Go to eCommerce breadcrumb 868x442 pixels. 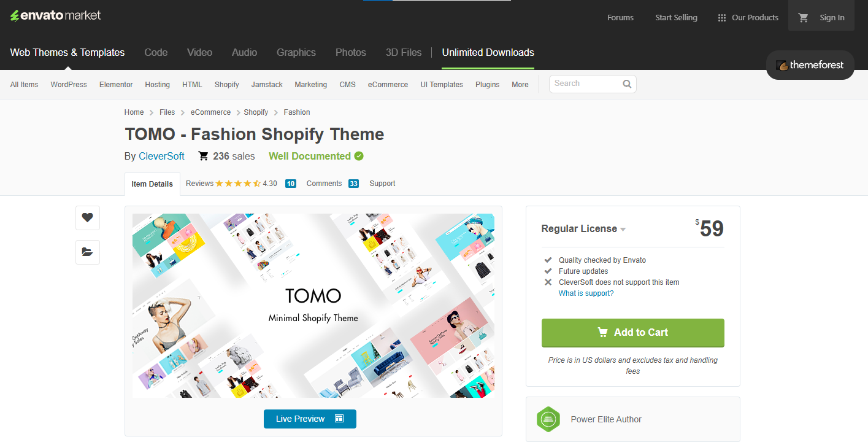[x=210, y=112]
